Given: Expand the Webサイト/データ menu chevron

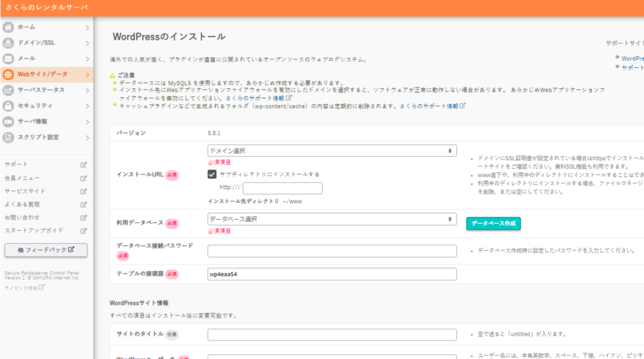Looking at the screenshot, I should click(87, 74).
